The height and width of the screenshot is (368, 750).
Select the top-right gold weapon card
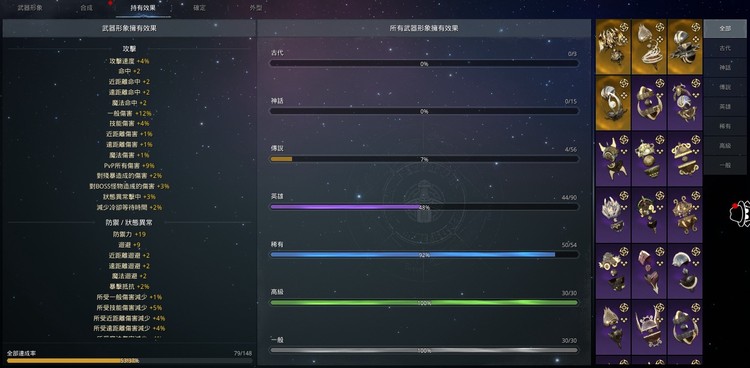685,47
